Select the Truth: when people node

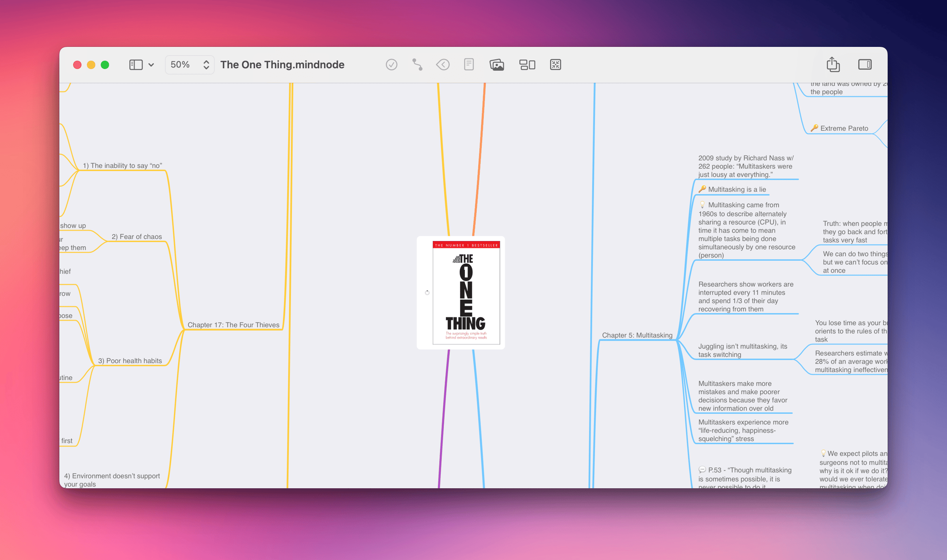[855, 232]
